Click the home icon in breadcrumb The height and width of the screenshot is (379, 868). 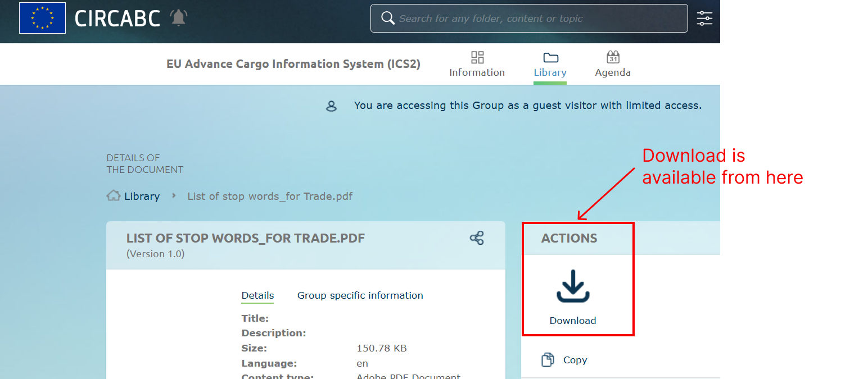coord(114,196)
